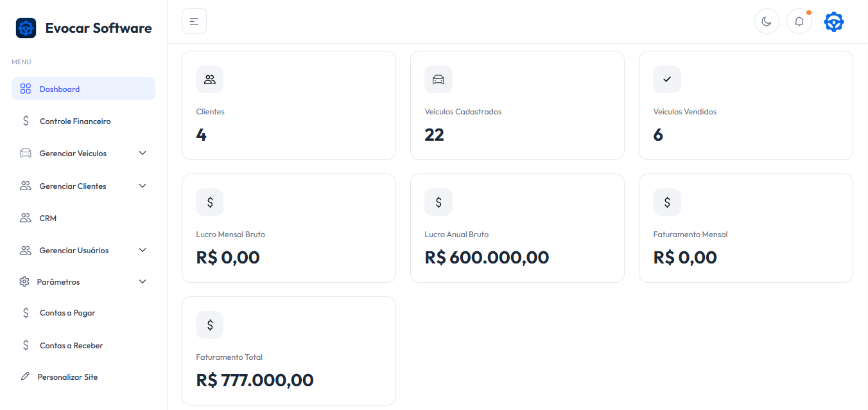This screenshot has width=868, height=410.
Task: Open Controle Financeiro from the sidebar
Action: tap(74, 121)
